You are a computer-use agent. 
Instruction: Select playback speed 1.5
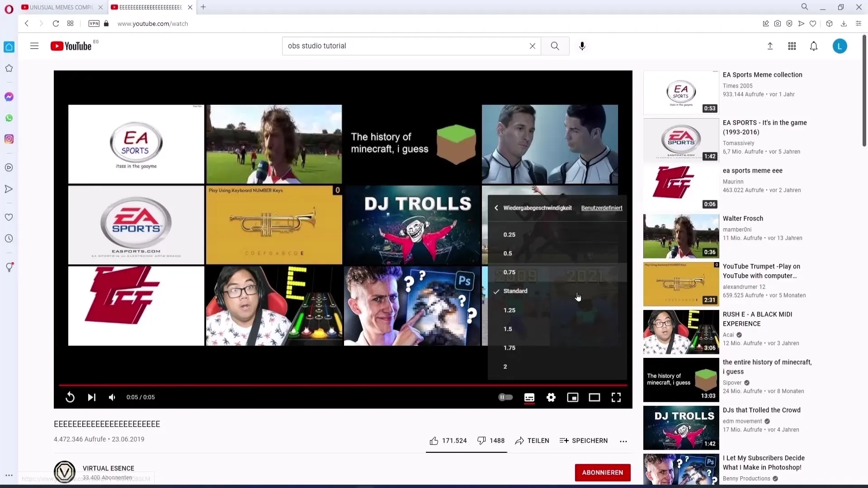click(x=557, y=329)
